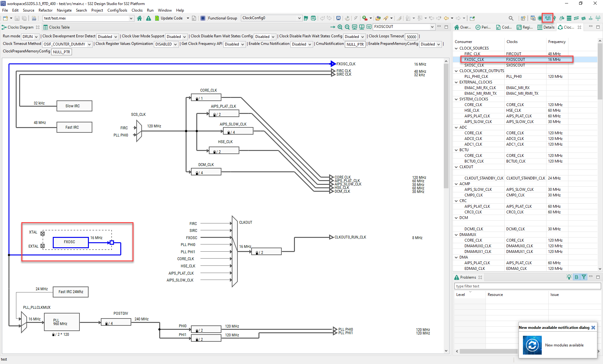
Task: Switch to the Overview tab
Action: pyautogui.click(x=463, y=27)
